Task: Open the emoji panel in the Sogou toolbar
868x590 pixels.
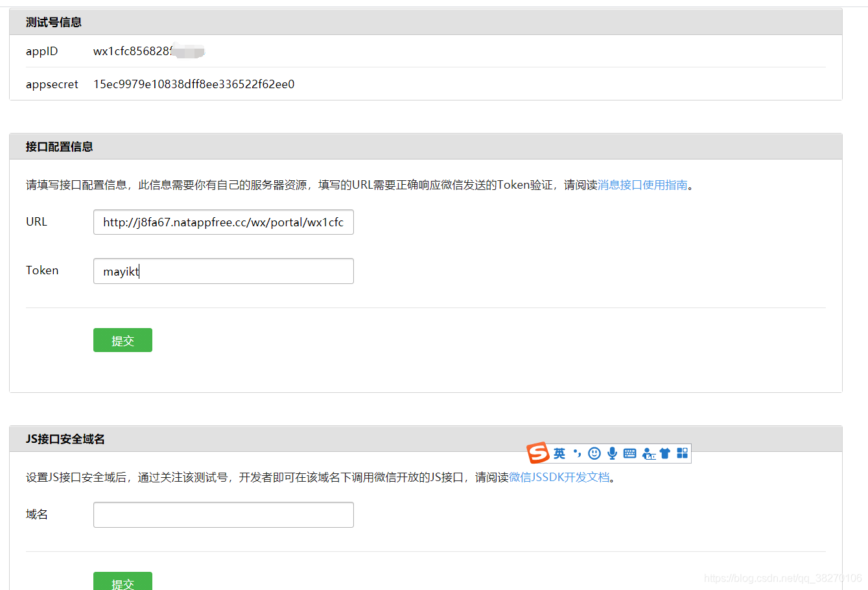Action: 594,453
